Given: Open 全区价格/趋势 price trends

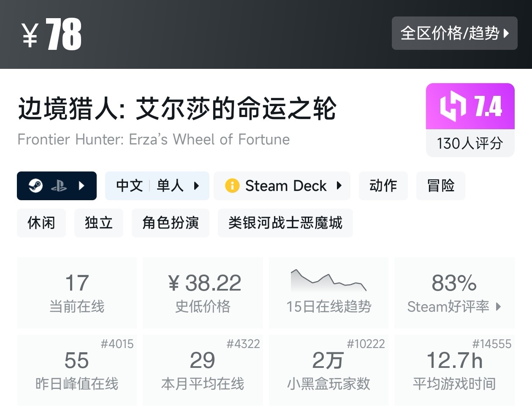Looking at the screenshot, I should pyautogui.click(x=454, y=33).
